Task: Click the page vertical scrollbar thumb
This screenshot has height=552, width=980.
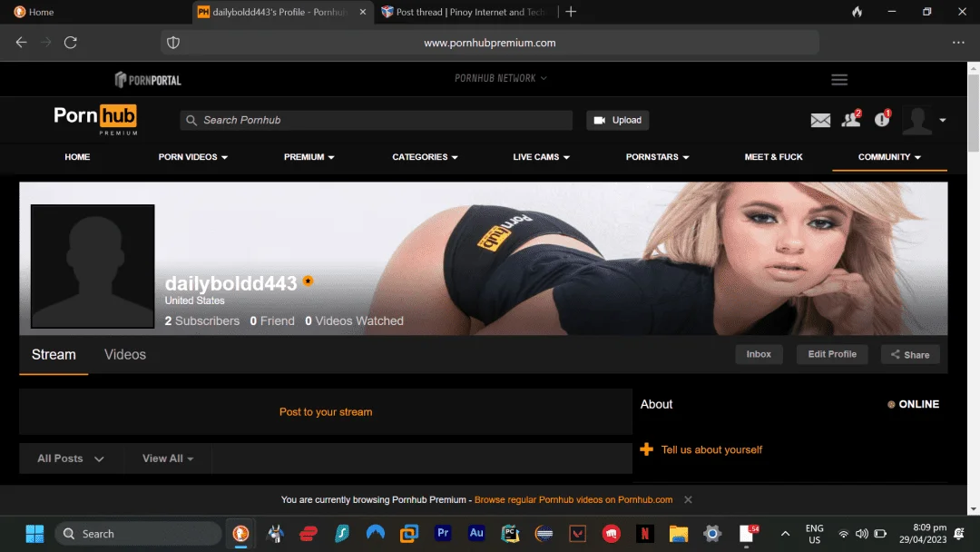Action: coord(973,113)
